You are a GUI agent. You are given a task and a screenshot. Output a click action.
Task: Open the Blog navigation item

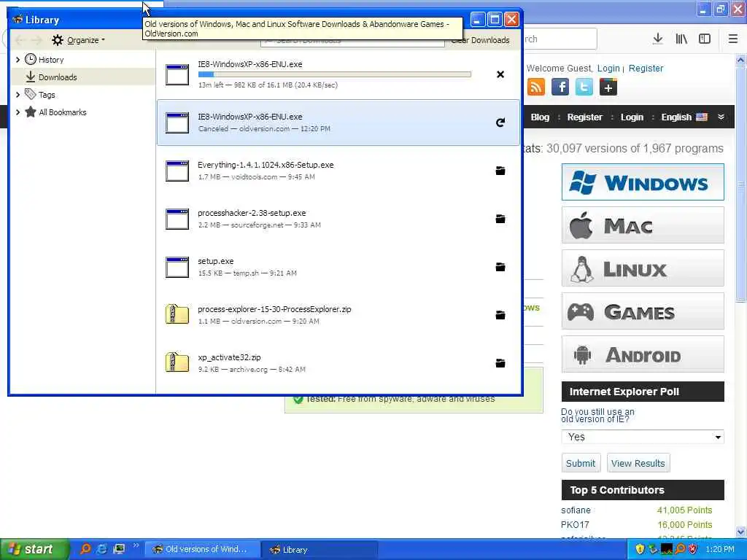click(x=540, y=117)
